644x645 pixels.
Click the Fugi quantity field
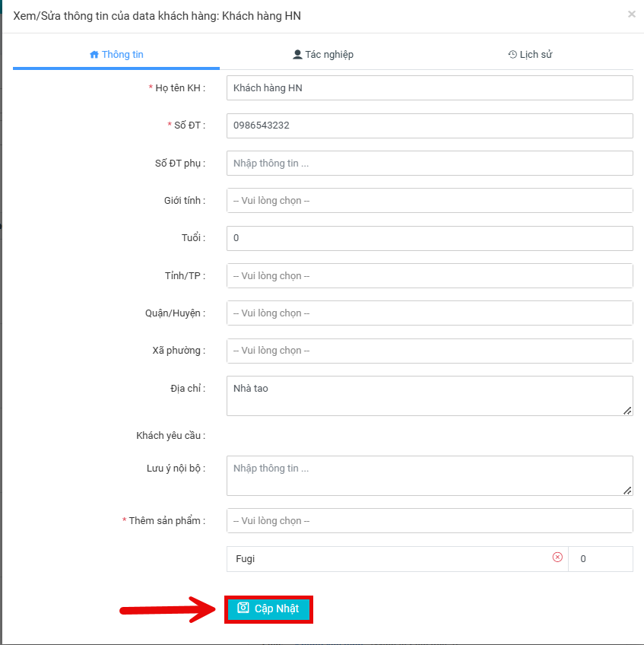(600, 559)
